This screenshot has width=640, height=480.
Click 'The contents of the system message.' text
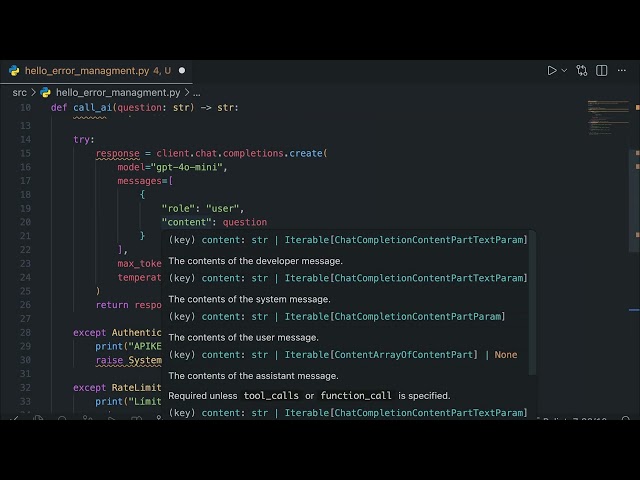[x=249, y=300]
